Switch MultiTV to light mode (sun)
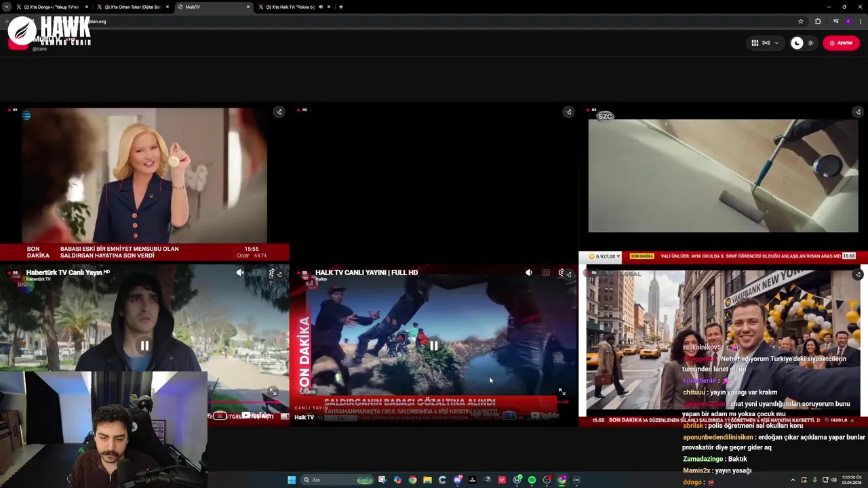This screenshot has height=488, width=868. (810, 43)
